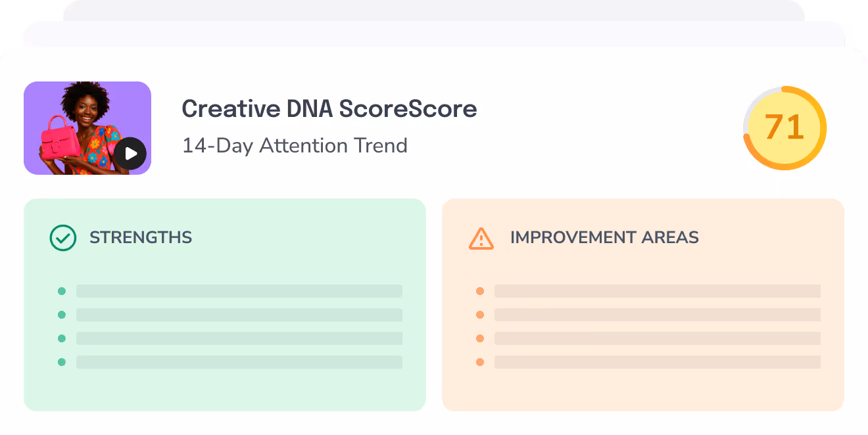Toggle the second orange bullet marker
This screenshot has height=435, width=868.
coord(481,314)
